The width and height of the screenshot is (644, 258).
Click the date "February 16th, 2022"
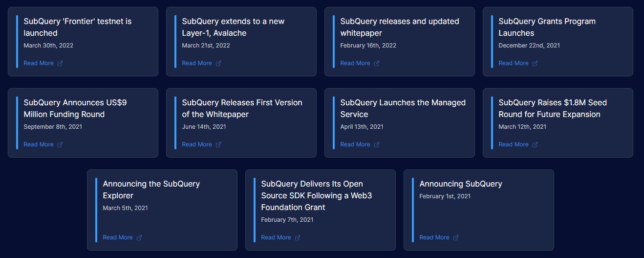pyautogui.click(x=368, y=46)
